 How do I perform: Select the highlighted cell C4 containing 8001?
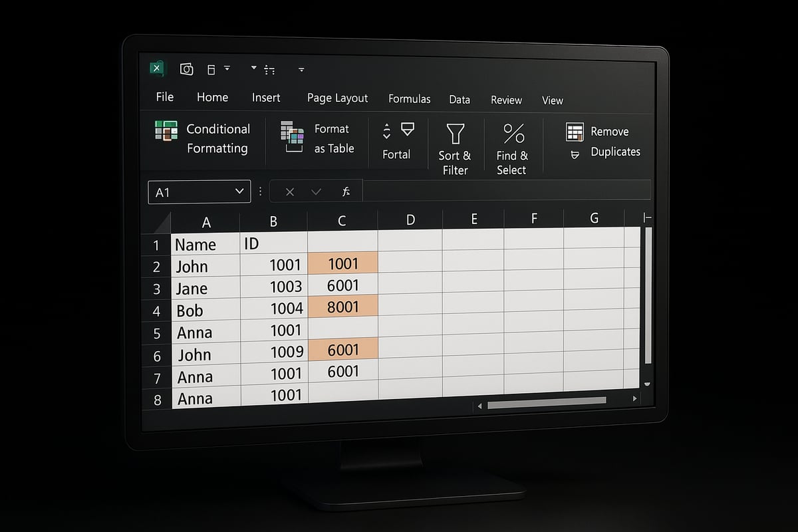342,307
